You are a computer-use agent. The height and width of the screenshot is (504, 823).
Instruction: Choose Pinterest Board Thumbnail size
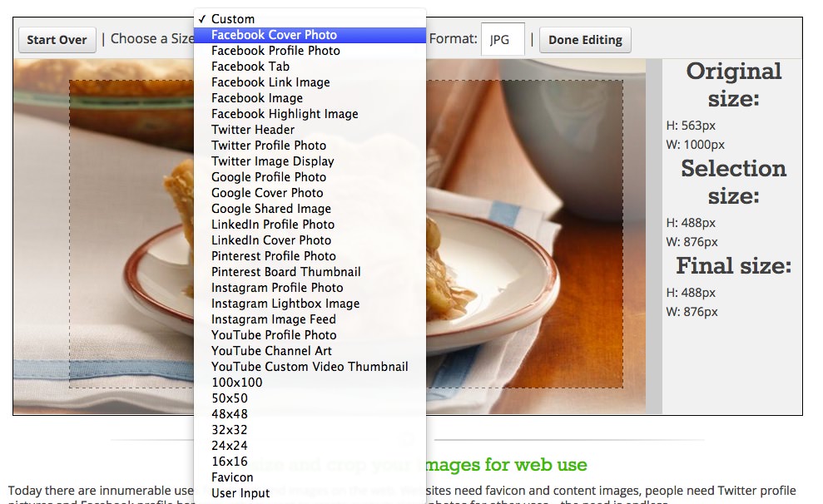[285, 271]
